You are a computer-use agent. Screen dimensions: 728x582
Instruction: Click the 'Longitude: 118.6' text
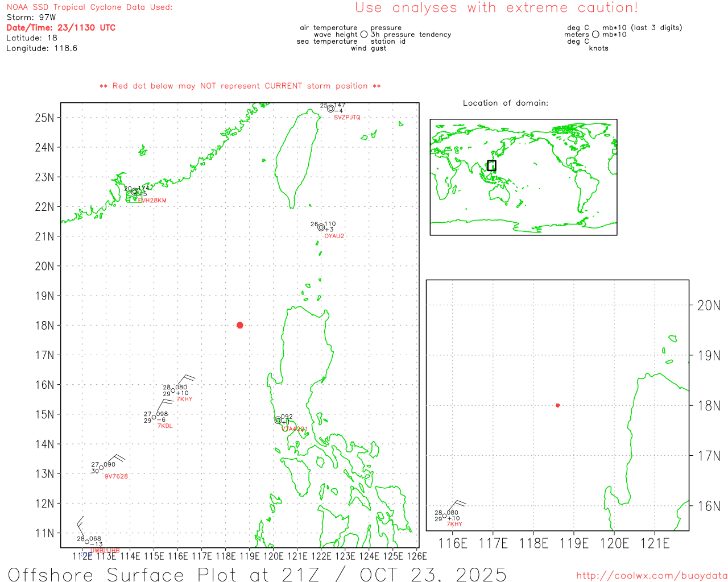[x=42, y=48]
